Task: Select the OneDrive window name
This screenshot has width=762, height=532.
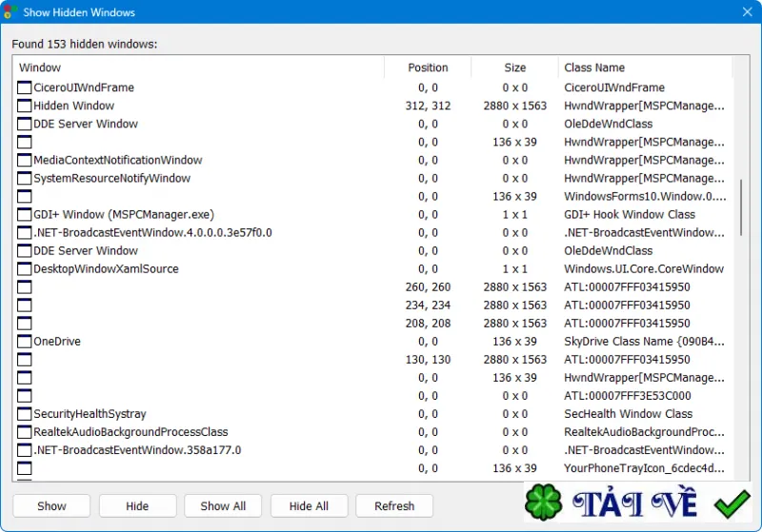Action: coord(57,342)
